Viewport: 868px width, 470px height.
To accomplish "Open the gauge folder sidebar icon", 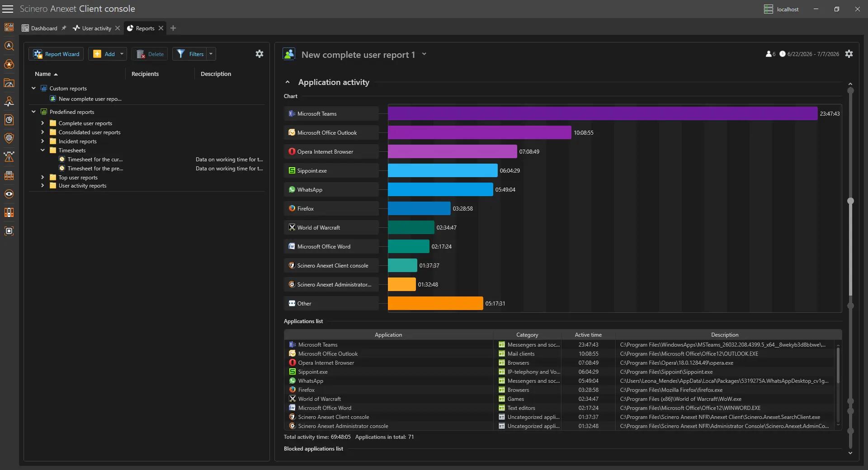I will pyautogui.click(x=9, y=83).
